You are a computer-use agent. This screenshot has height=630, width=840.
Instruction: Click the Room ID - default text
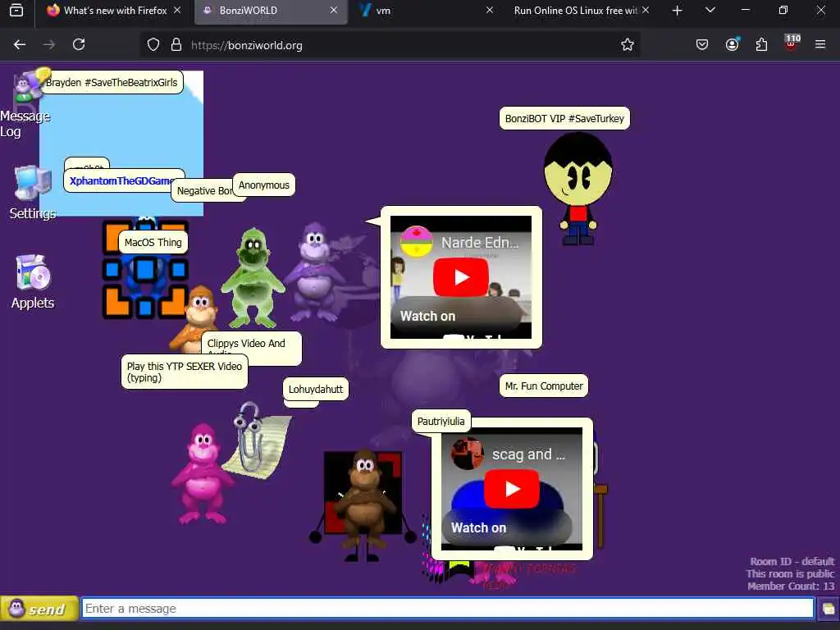[x=792, y=561]
